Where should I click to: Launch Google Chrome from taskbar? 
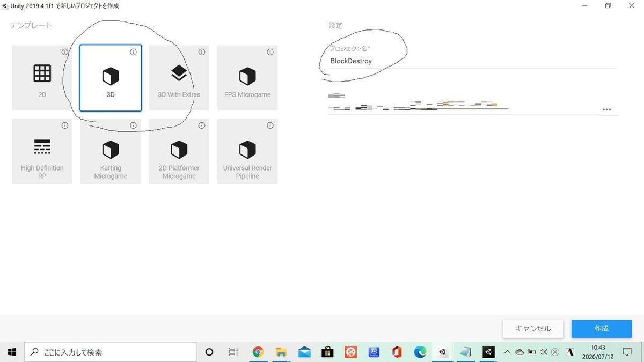[258, 352]
